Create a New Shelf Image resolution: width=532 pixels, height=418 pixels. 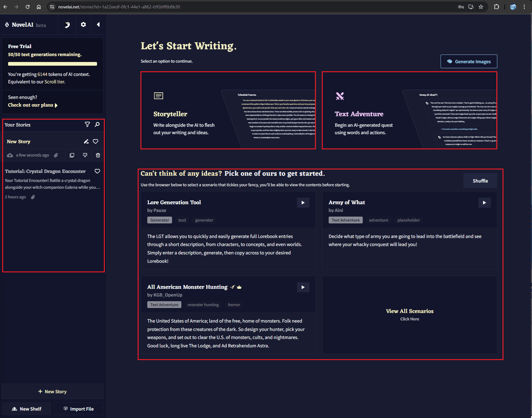click(x=26, y=409)
